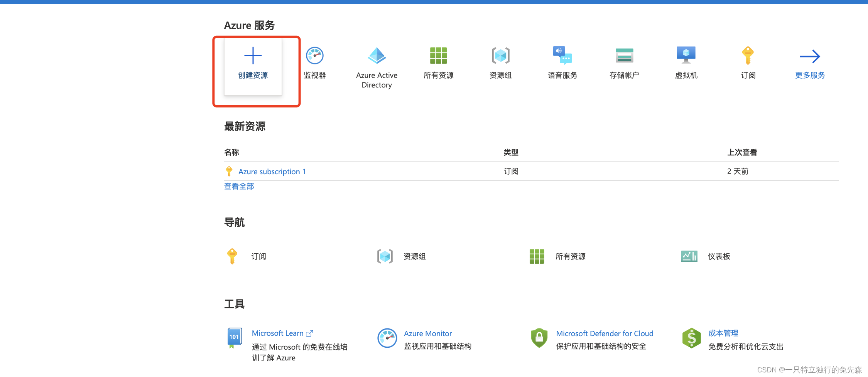The width and height of the screenshot is (868, 377).
Task: Click the 资源组 cube icon under 导航
Action: click(385, 256)
